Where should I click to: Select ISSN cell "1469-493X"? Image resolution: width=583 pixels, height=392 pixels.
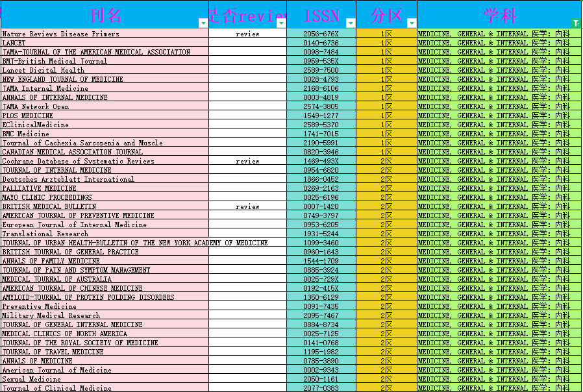321,161
